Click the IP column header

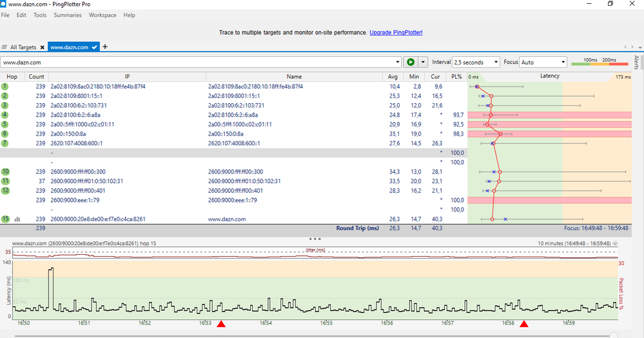[x=128, y=77]
